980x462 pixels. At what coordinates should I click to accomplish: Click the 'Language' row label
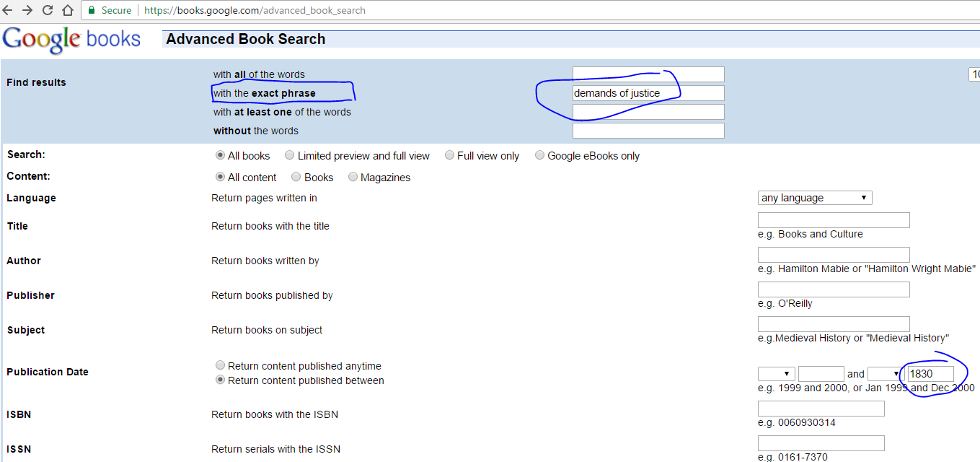tap(31, 198)
